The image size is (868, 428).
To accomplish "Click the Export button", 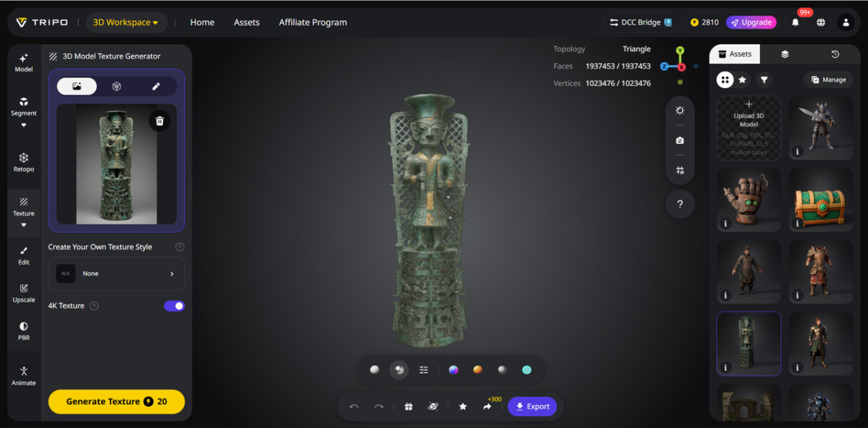I will (532, 406).
